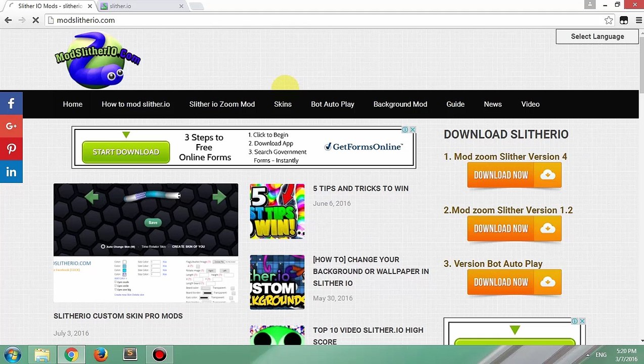Viewport: 644px width, 364px height.
Task: Stop loading the page with the X button
Action: pyautogui.click(x=36, y=20)
